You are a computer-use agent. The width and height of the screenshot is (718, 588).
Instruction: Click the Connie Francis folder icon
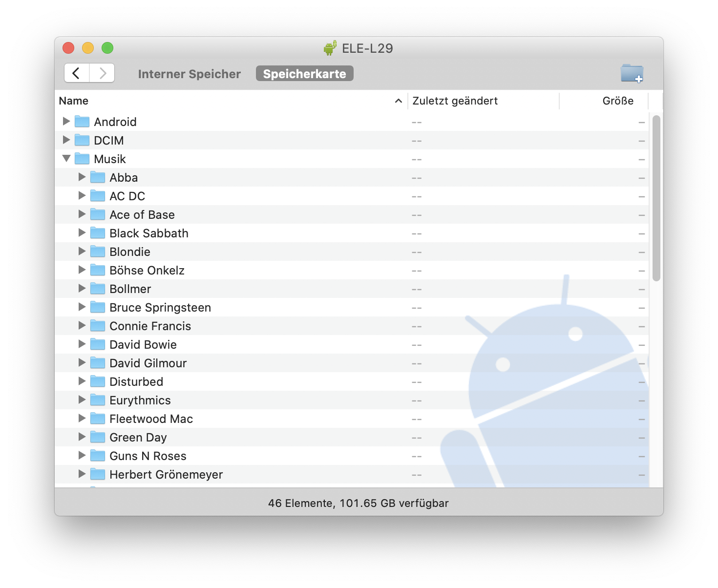point(98,325)
